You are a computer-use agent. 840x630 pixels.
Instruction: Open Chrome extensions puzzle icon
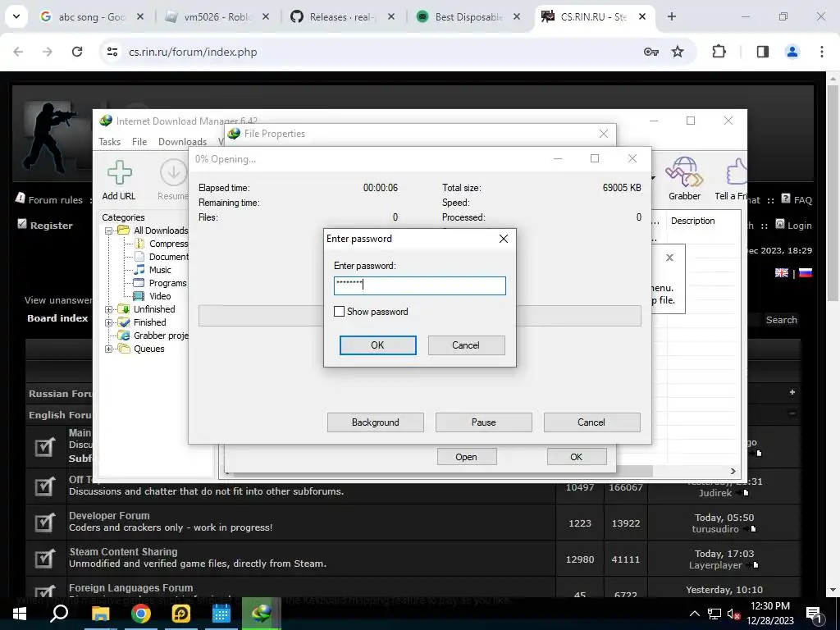719,52
